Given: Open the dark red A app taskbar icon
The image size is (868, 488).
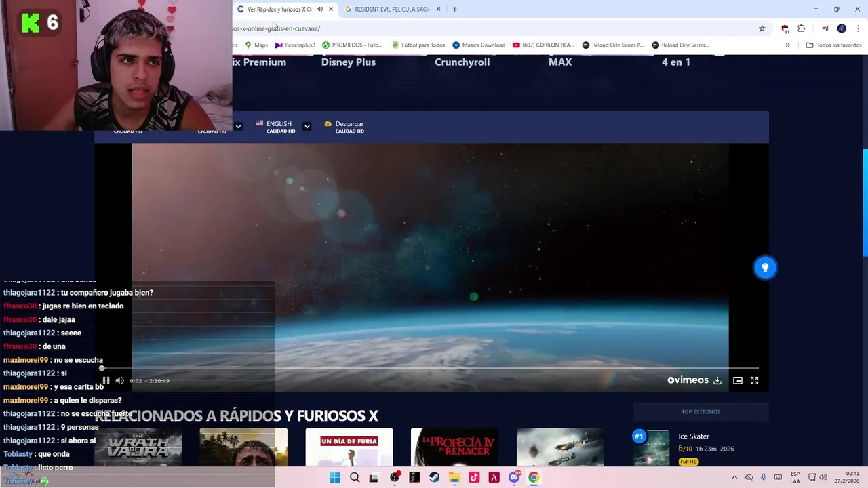Looking at the screenshot, I should coord(494,478).
